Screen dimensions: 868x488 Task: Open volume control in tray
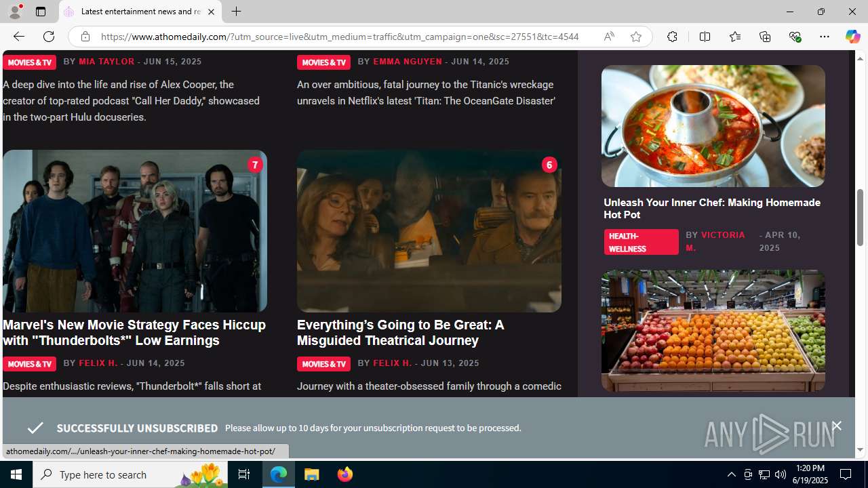781,474
